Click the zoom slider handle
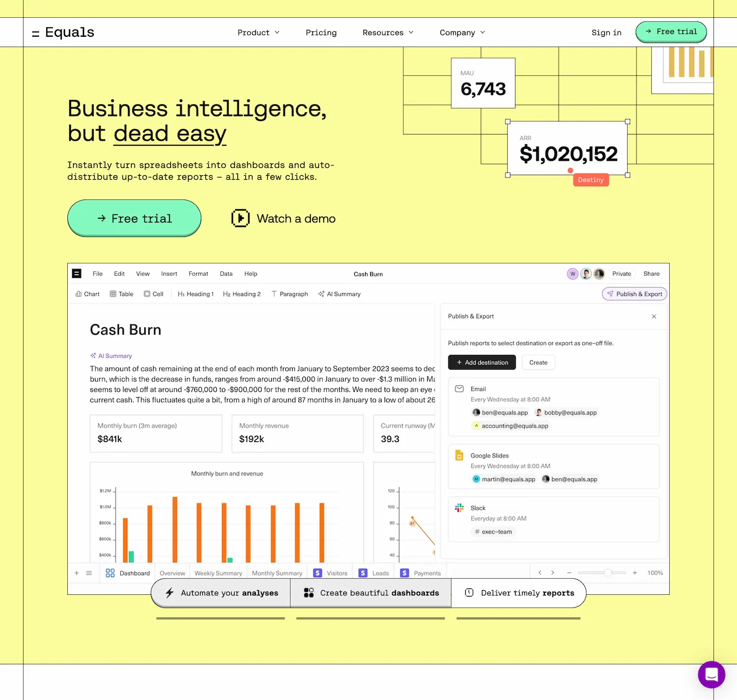 tap(608, 573)
